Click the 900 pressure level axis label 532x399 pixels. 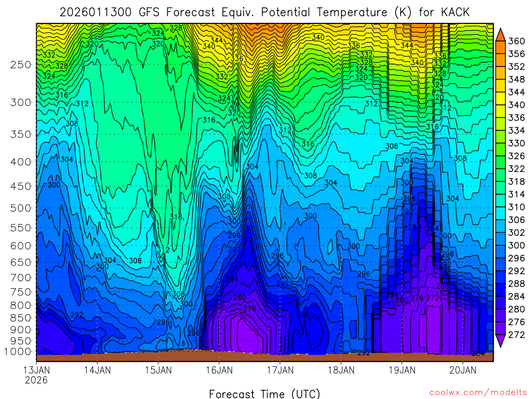[21, 329]
